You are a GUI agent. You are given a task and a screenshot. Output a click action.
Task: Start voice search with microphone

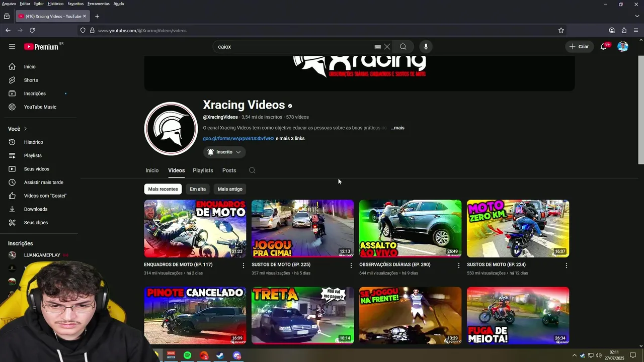426,47
